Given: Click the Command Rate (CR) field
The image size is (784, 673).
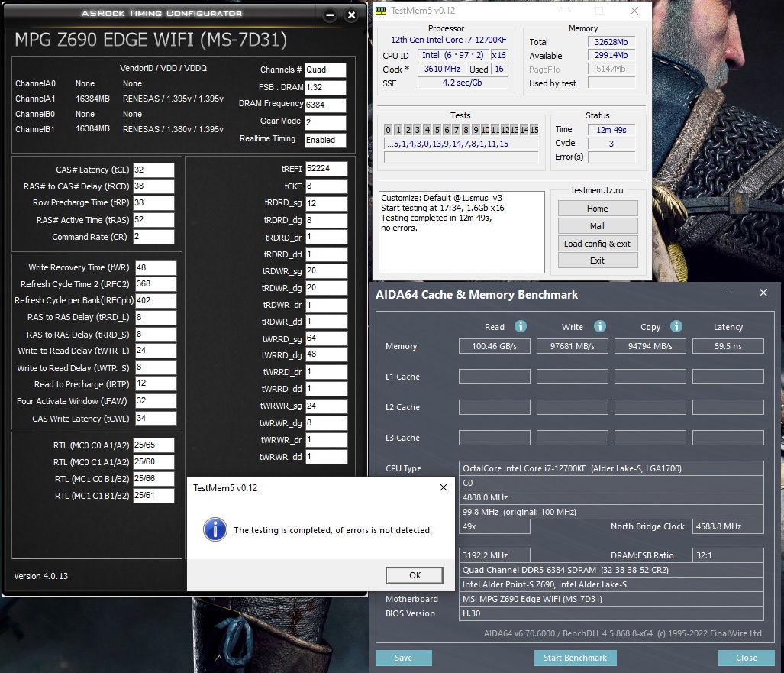Looking at the screenshot, I should (x=153, y=237).
